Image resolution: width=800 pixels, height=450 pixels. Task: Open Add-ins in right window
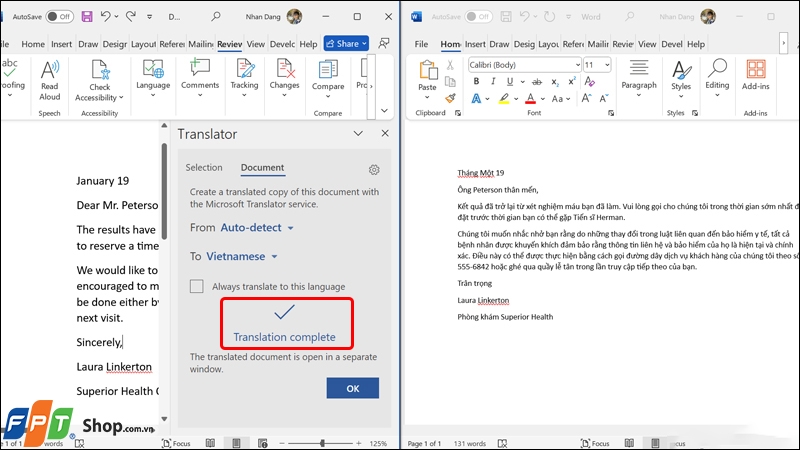[756, 76]
